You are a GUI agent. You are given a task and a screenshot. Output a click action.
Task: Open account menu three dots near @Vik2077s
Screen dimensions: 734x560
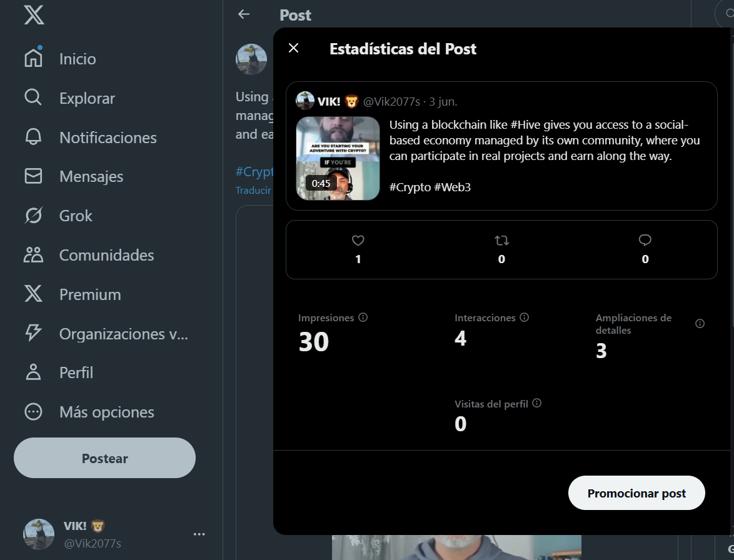[199, 534]
